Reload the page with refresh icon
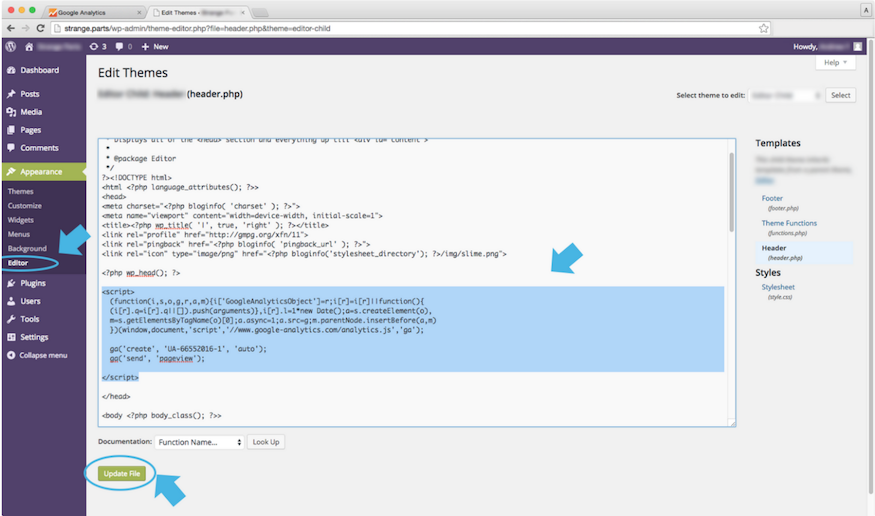The width and height of the screenshot is (875, 516). (40, 28)
